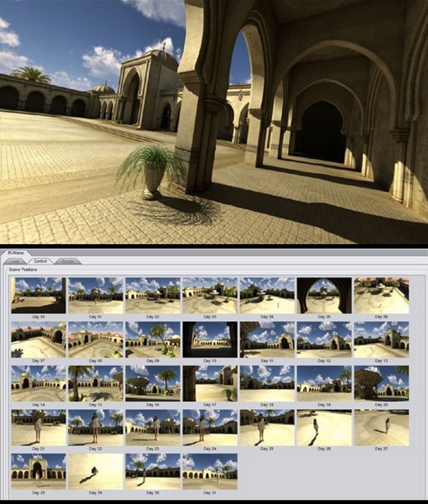
Task: Open the first tab left of Control
Action: tap(17, 261)
